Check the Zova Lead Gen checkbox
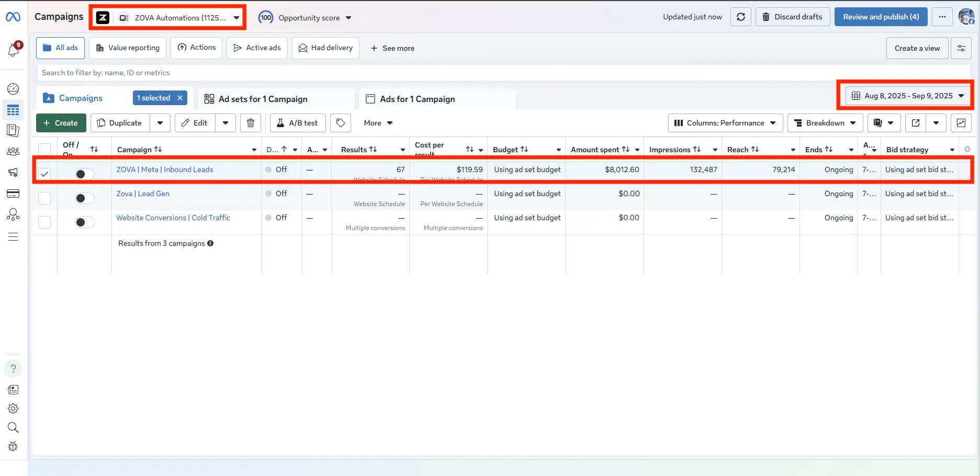The height and width of the screenshot is (476, 980). (44, 198)
